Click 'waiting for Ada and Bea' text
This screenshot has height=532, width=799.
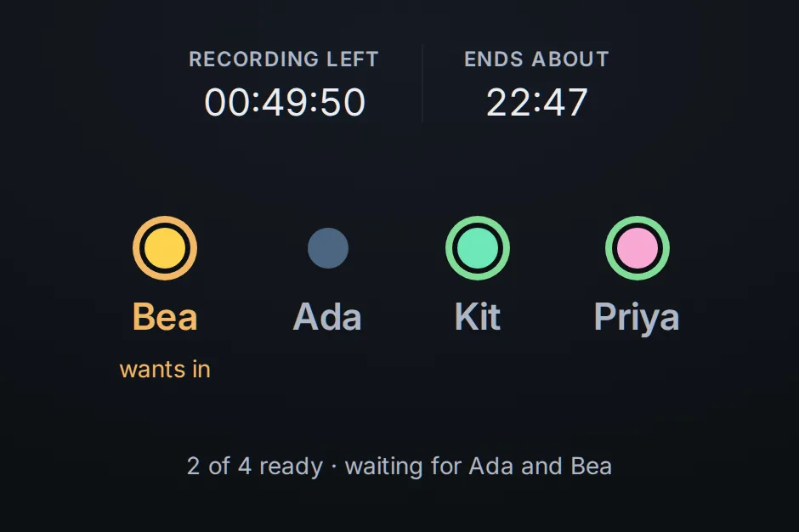point(478,467)
